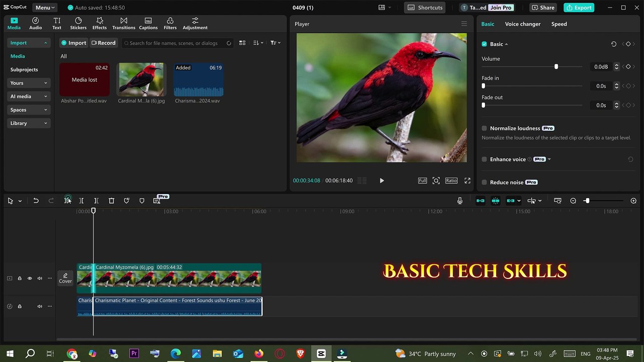Toggle the Basic checkbox in audio panel
The height and width of the screenshot is (362, 644).
tap(485, 44)
